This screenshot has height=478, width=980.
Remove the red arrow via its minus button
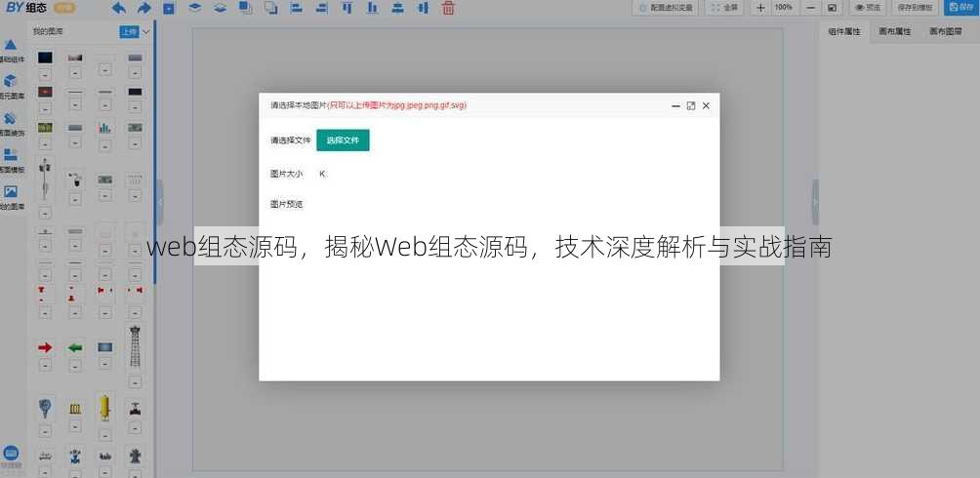tap(45, 365)
